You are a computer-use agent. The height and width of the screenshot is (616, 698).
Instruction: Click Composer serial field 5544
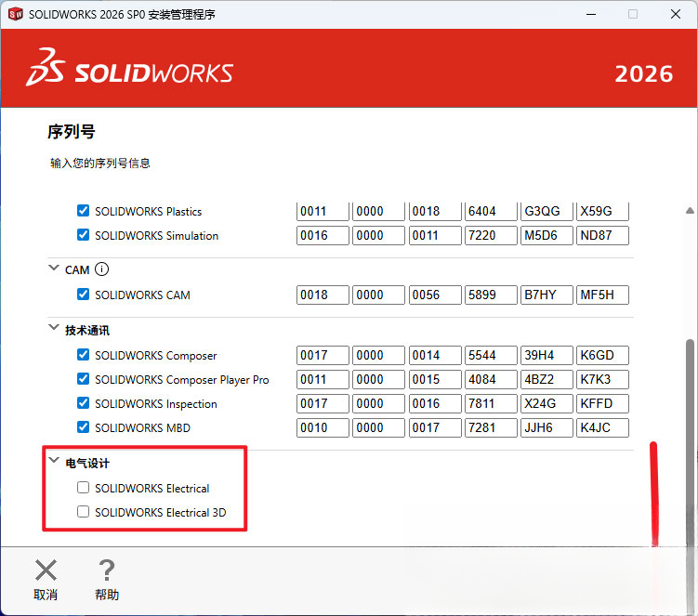(x=491, y=355)
